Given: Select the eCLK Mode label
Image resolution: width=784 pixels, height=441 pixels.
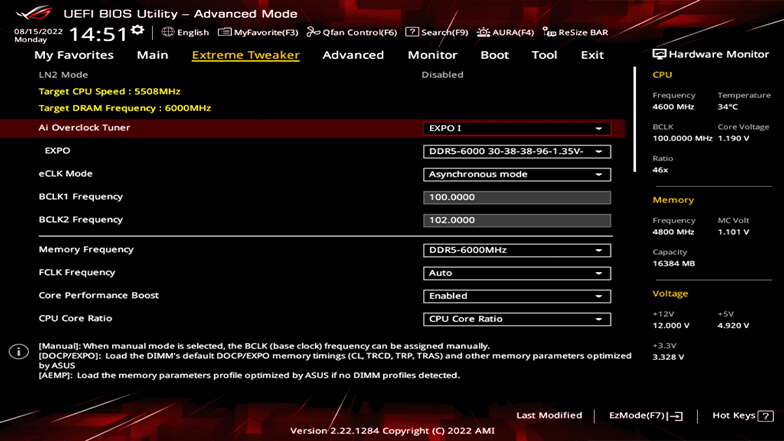Looking at the screenshot, I should pyautogui.click(x=66, y=174).
